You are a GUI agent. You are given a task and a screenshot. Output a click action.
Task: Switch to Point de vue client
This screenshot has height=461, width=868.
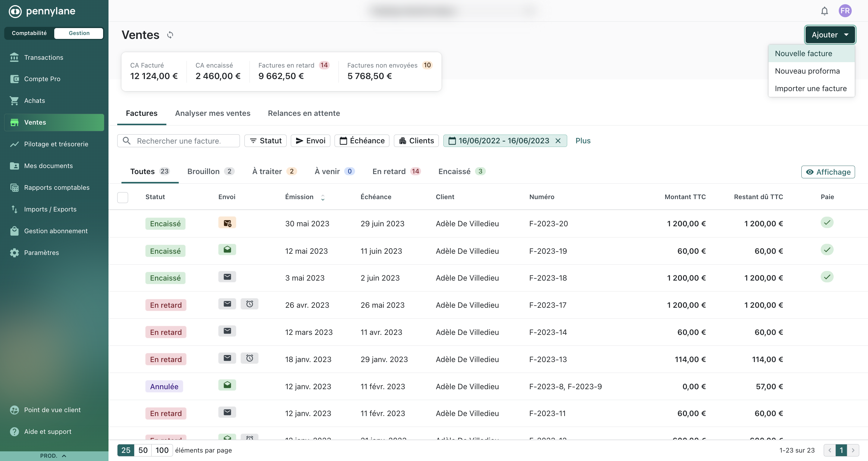point(54,410)
